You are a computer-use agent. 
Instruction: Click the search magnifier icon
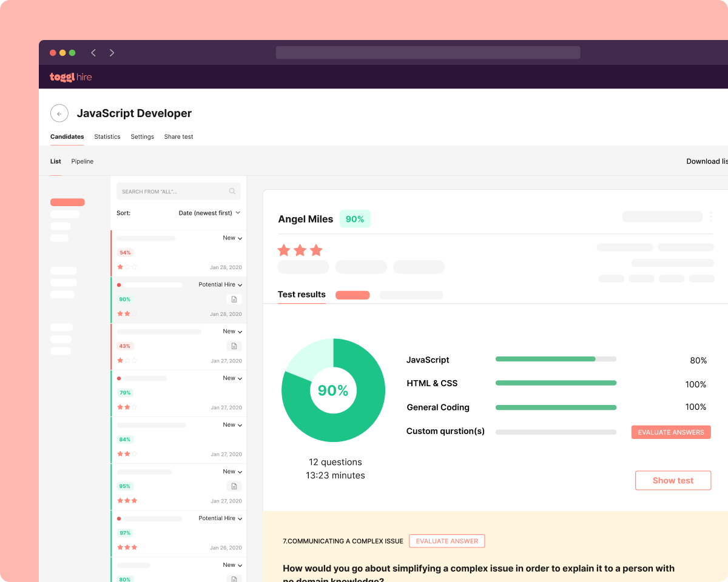pos(232,191)
